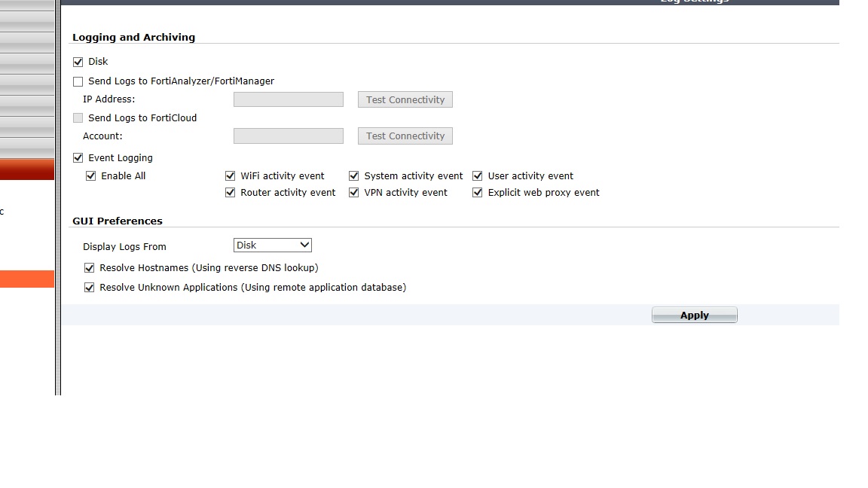The height and width of the screenshot is (488, 868).
Task: Click Test Connectivity next to Account
Action: point(405,136)
